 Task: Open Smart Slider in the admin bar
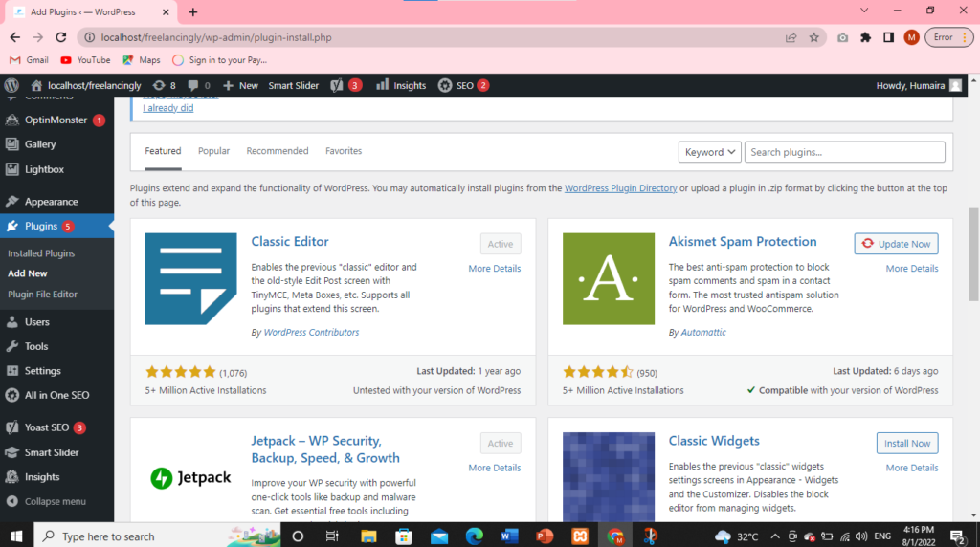point(293,85)
